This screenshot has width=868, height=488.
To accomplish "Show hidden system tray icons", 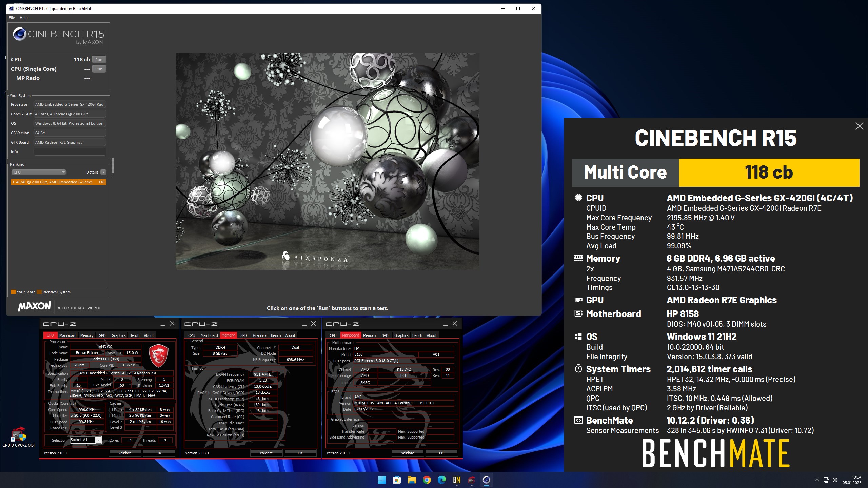I will point(816,480).
